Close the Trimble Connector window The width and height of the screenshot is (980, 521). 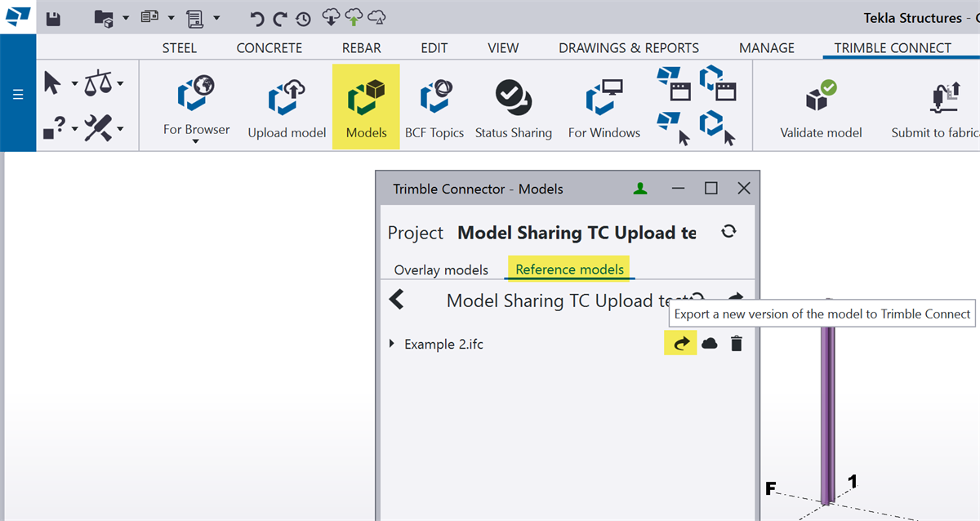(x=744, y=189)
